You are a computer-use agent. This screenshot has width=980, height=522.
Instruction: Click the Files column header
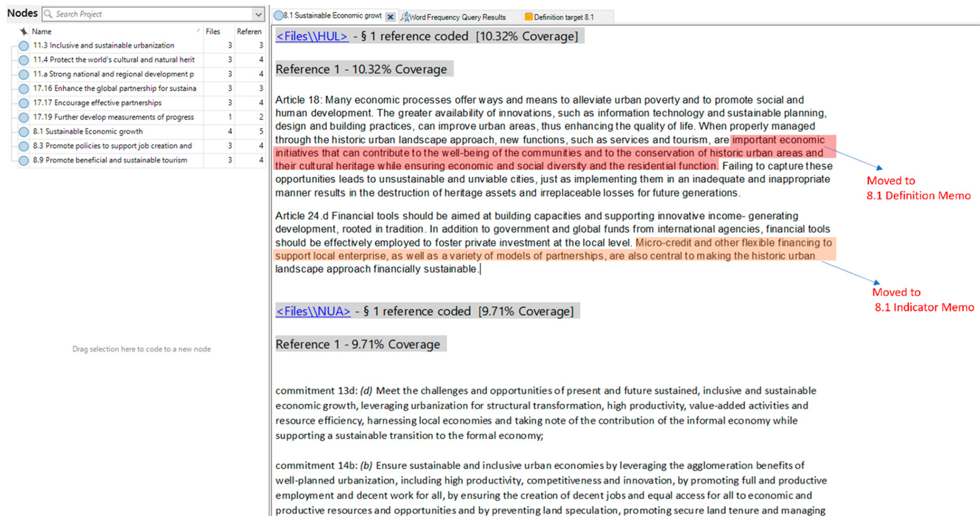[213, 31]
